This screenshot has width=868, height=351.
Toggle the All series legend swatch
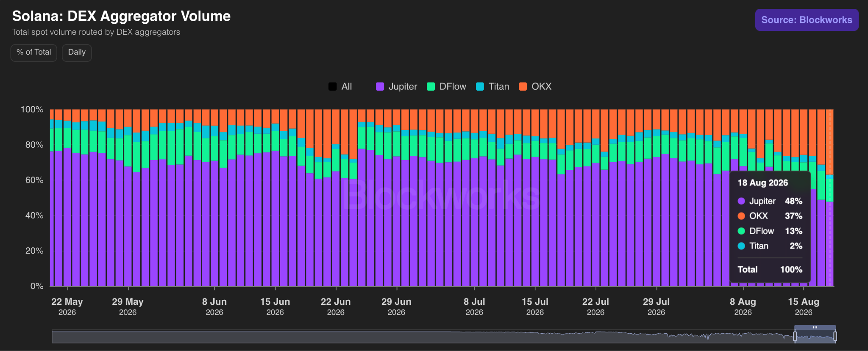333,87
